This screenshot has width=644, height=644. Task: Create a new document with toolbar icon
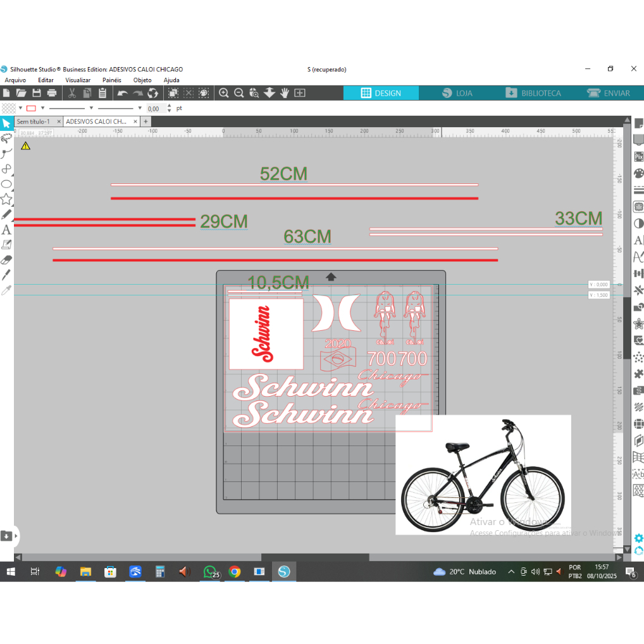pyautogui.click(x=6, y=93)
